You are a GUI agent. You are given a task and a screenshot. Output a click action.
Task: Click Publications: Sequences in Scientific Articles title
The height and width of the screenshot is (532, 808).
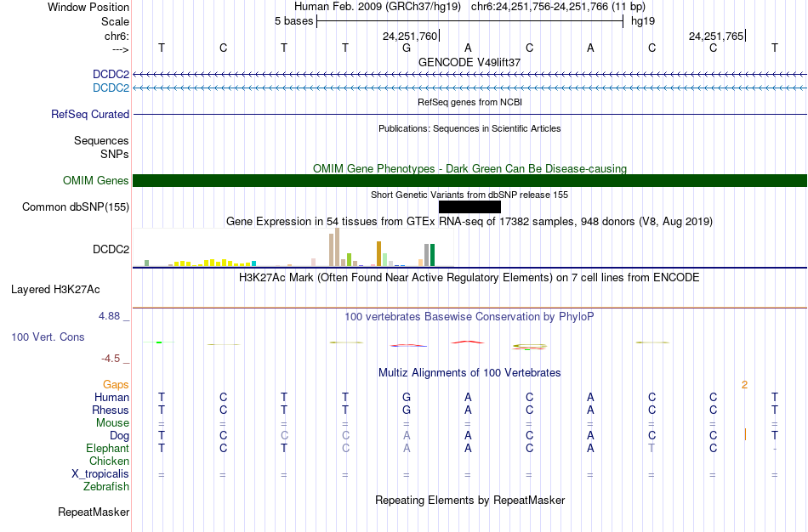(469, 128)
